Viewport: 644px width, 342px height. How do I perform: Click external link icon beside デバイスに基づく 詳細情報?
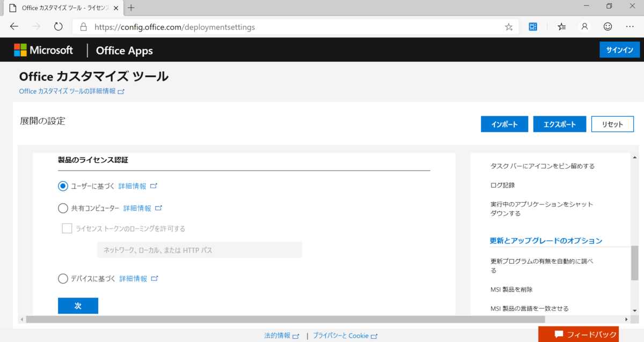click(155, 279)
